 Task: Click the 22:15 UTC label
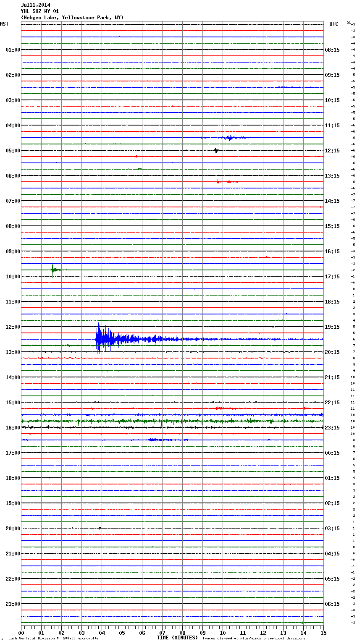click(x=332, y=403)
